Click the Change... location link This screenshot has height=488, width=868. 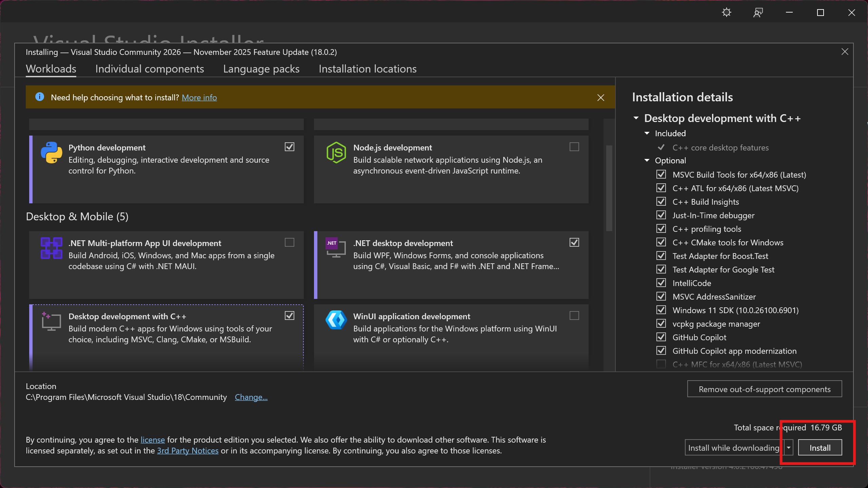(251, 397)
